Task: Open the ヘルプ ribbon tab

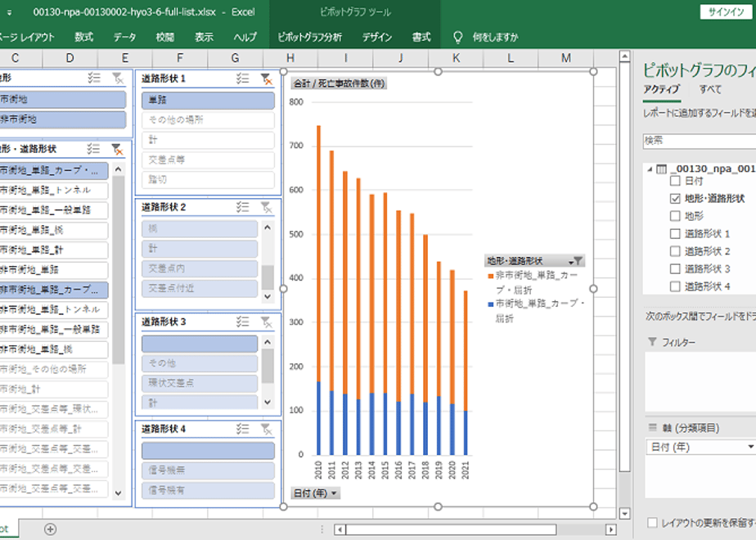Action: [x=245, y=37]
